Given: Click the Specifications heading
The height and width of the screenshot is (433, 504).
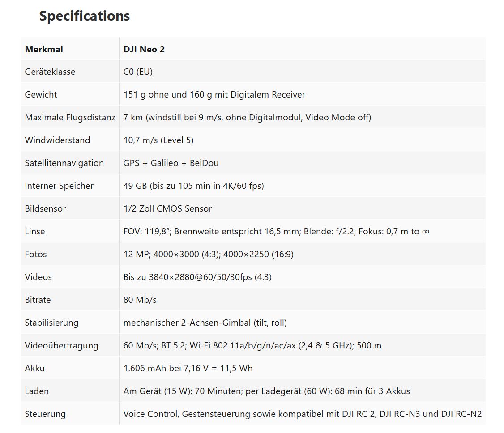Looking at the screenshot, I should [x=84, y=16].
